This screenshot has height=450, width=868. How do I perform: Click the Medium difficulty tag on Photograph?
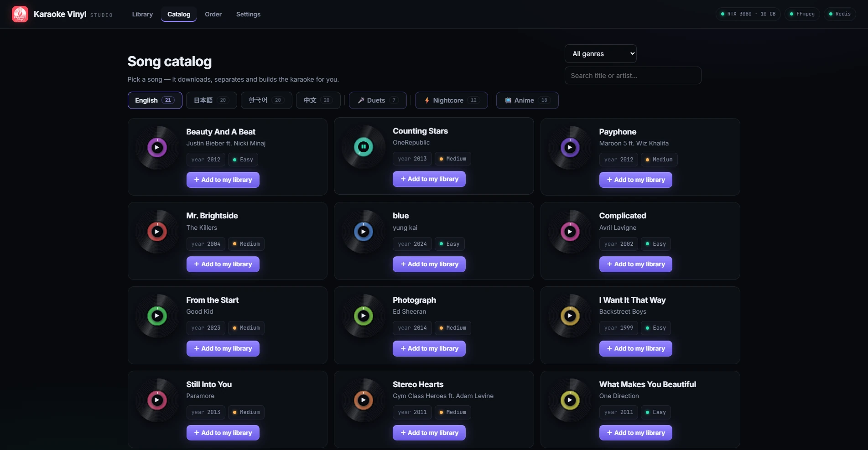[452, 328]
